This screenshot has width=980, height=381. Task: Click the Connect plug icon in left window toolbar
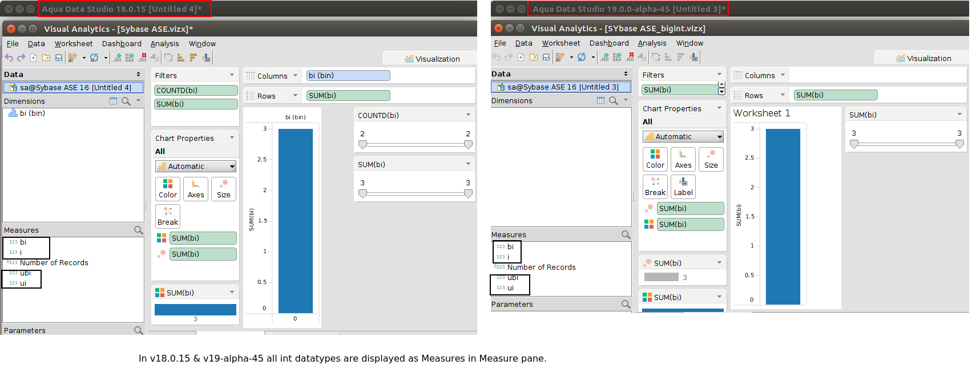(x=72, y=58)
